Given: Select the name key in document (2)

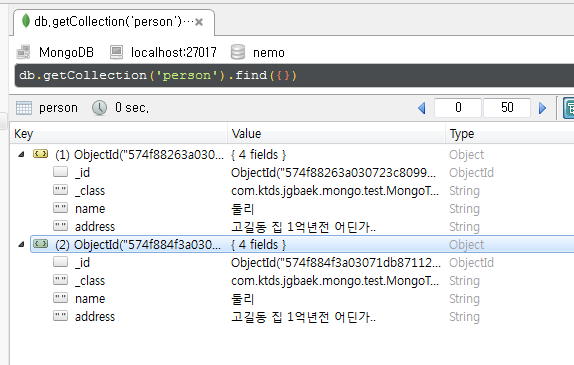Looking at the screenshot, I should click(90, 299).
